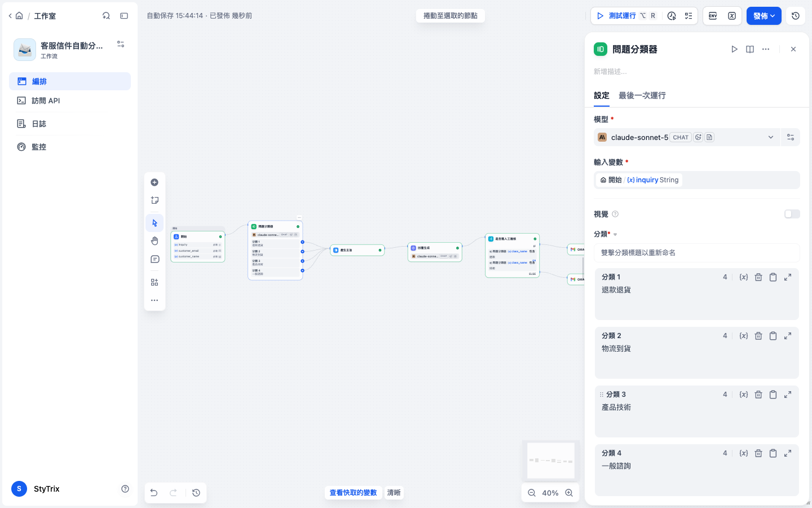Open the comment tool in canvas toolbar
Image resolution: width=812 pixels, height=508 pixels.
tap(155, 259)
